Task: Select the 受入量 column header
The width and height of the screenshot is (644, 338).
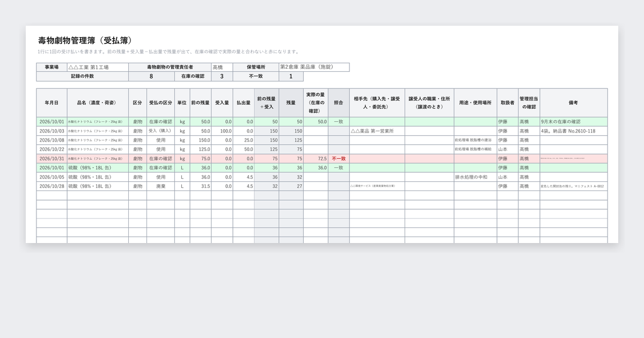Action: click(x=222, y=102)
